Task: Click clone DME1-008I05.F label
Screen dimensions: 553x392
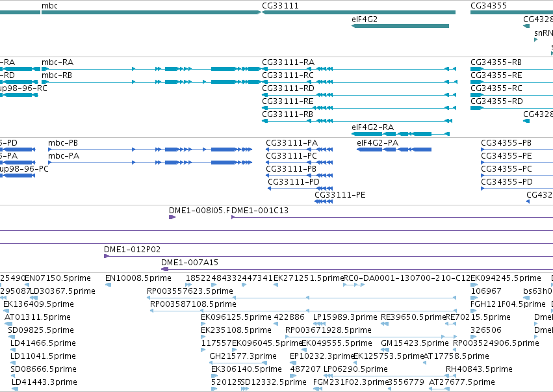Action: point(199,211)
